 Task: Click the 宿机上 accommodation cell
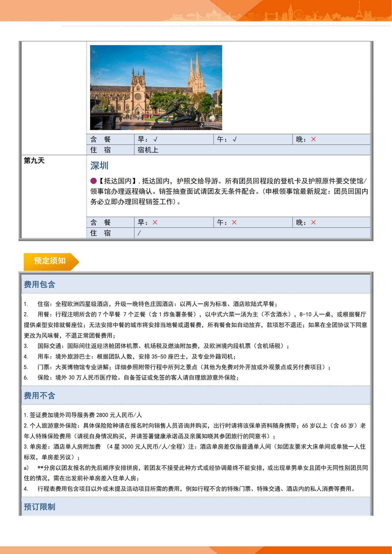[x=148, y=150]
